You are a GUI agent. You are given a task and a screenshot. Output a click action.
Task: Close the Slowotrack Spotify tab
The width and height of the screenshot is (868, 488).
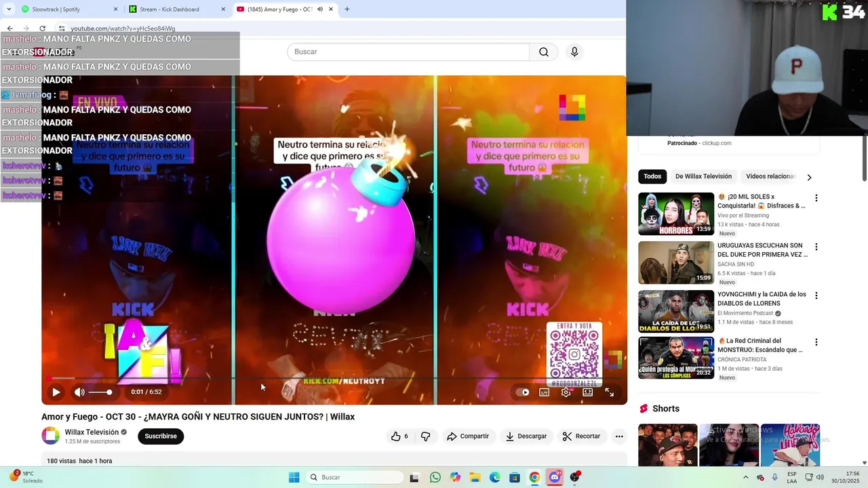point(115,9)
